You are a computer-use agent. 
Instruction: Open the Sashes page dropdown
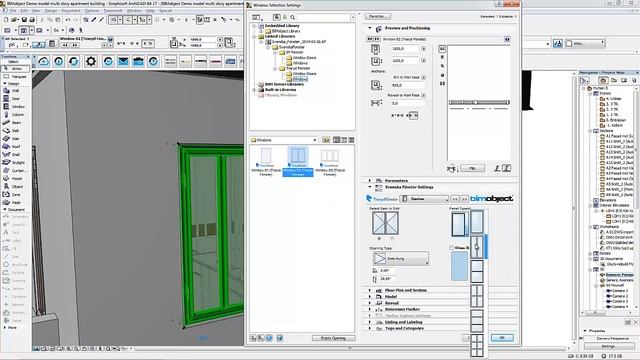click(x=424, y=199)
